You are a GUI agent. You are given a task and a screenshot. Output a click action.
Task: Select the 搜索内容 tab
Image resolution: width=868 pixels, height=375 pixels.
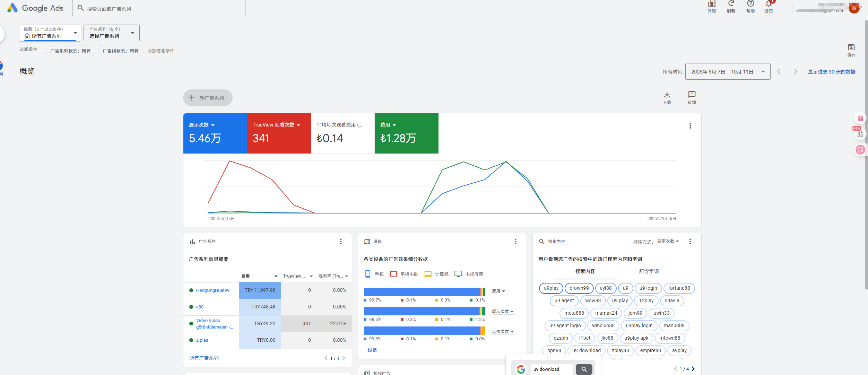585,271
